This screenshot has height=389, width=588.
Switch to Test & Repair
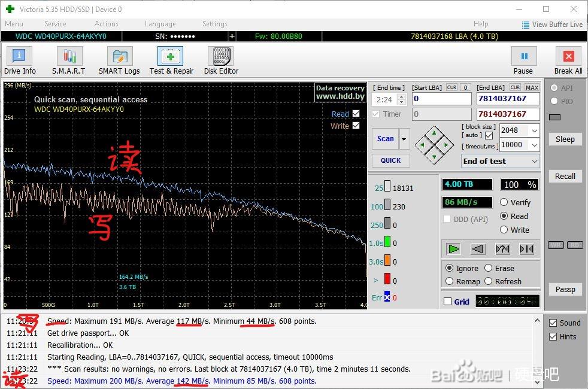(171, 60)
